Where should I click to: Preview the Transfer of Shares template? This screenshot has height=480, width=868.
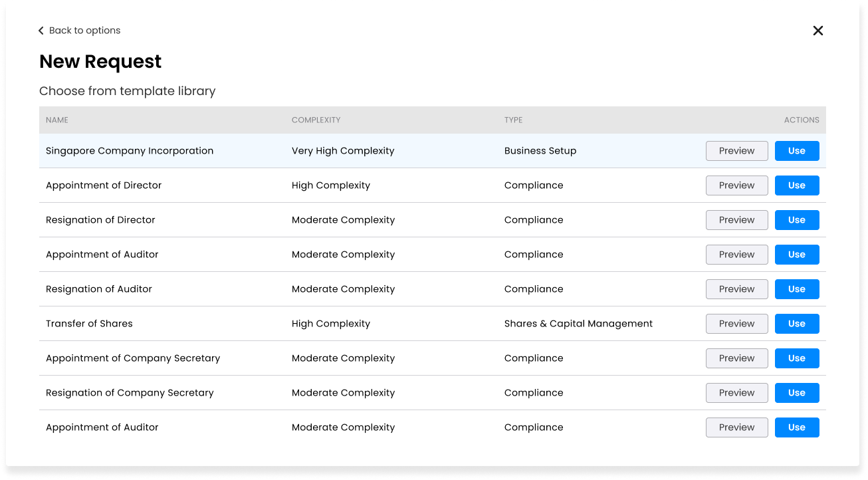coord(736,324)
